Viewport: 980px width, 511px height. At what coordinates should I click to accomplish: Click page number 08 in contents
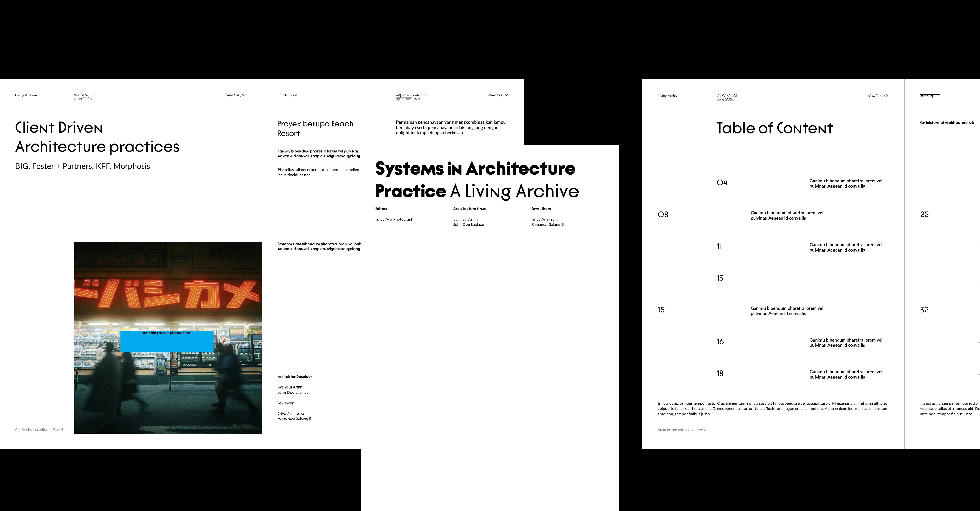tap(663, 215)
